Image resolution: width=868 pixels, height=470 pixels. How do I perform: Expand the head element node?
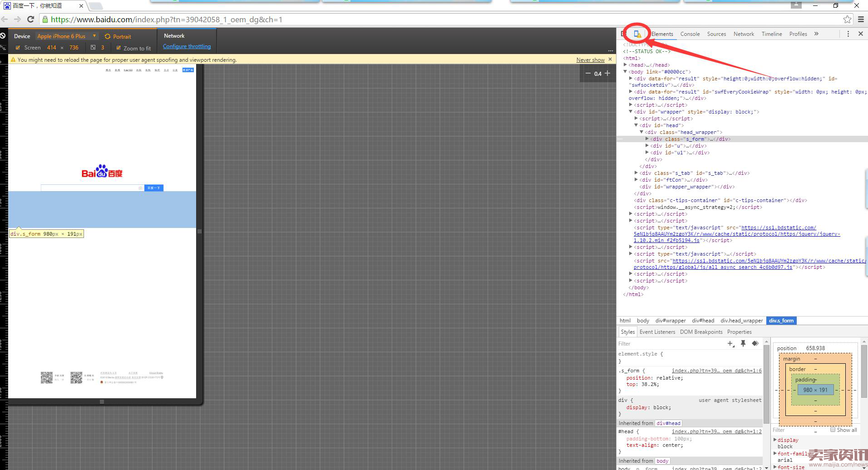click(x=625, y=65)
